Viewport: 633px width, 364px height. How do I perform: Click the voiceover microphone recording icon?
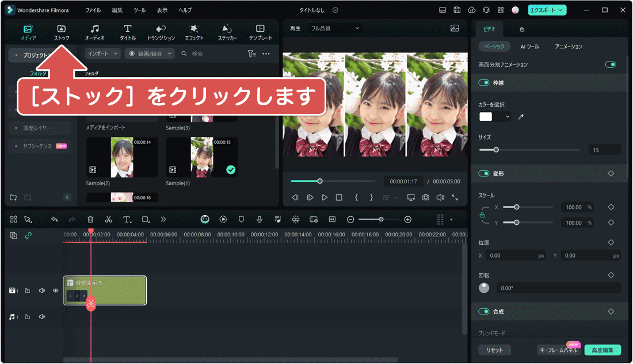(260, 219)
